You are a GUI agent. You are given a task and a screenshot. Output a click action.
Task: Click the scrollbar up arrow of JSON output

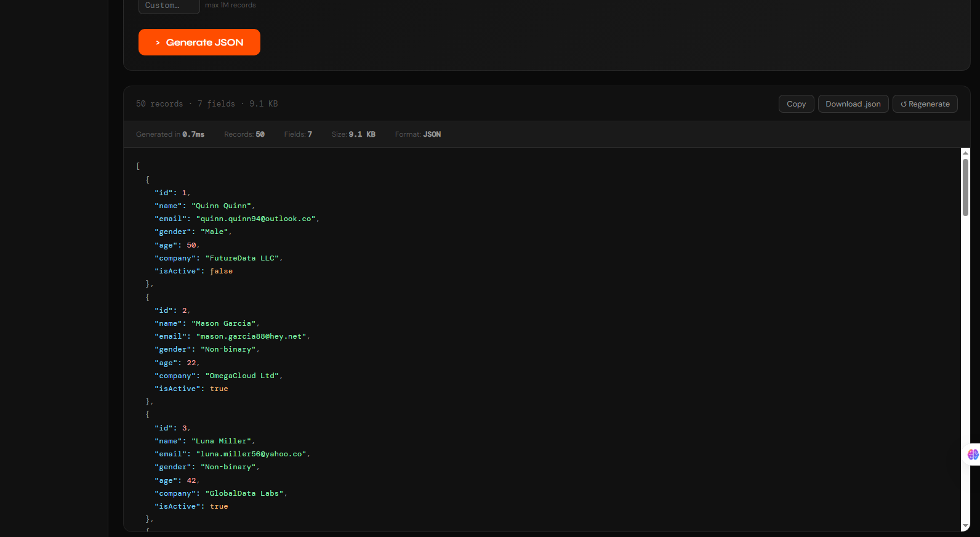click(965, 153)
